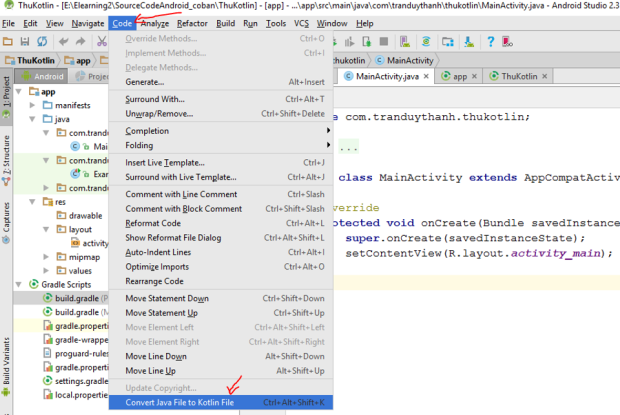Open the Project Structure toolbar icon

[x=448, y=42]
